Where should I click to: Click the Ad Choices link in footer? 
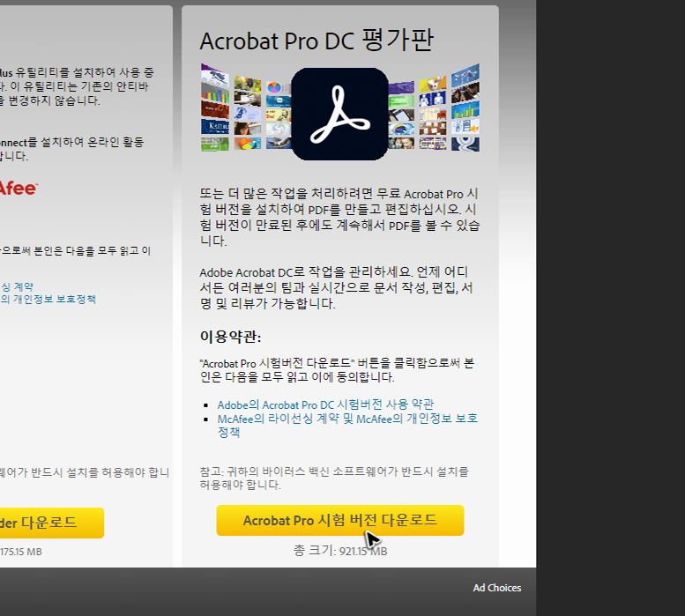497,588
